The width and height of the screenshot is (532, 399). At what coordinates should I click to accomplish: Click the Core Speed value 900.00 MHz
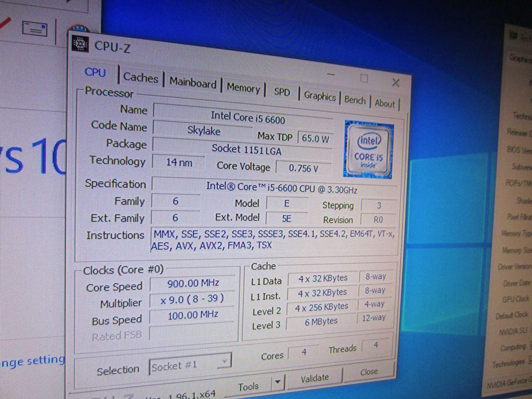tap(193, 283)
